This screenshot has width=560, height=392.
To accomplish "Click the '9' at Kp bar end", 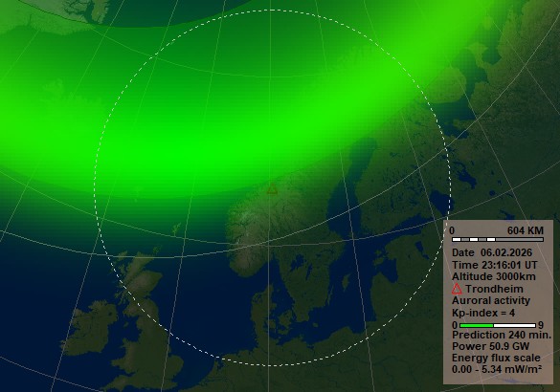I will point(541,325).
